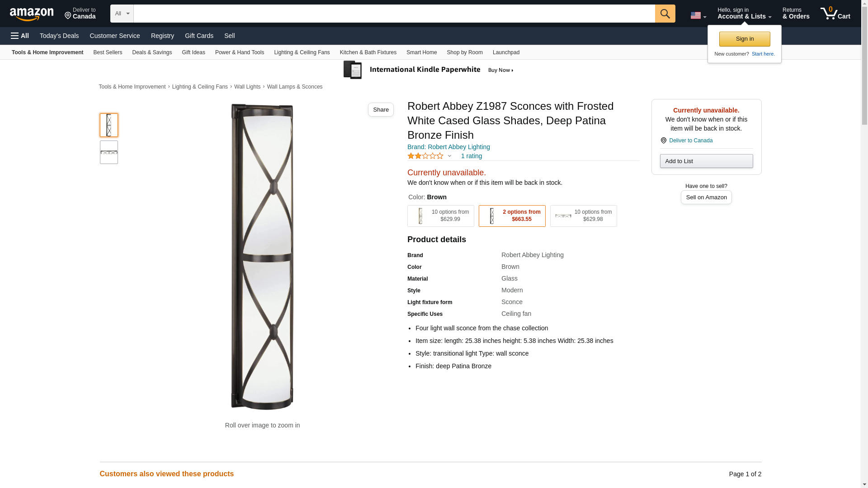Click the Amazon logo
Screen dimensions: 868x488
click(x=32, y=14)
